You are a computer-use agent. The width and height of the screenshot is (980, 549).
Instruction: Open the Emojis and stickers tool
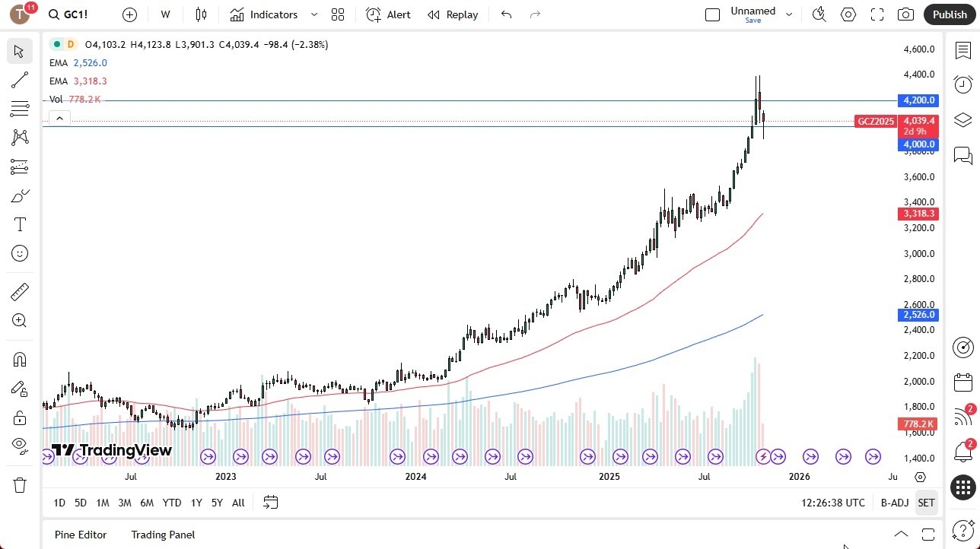(20, 253)
